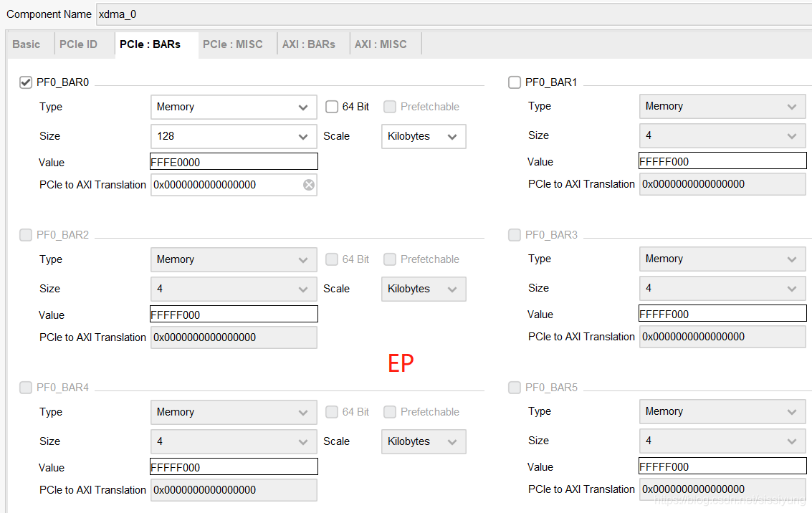Toggle the PF0_BAR4 checkbox
This screenshot has height=513, width=812.
coord(26,388)
